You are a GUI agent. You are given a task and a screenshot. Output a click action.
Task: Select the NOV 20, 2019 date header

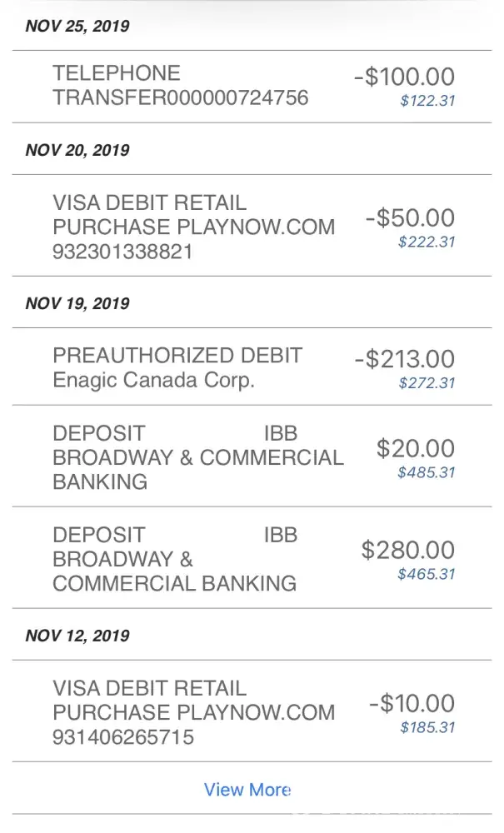[x=77, y=150]
